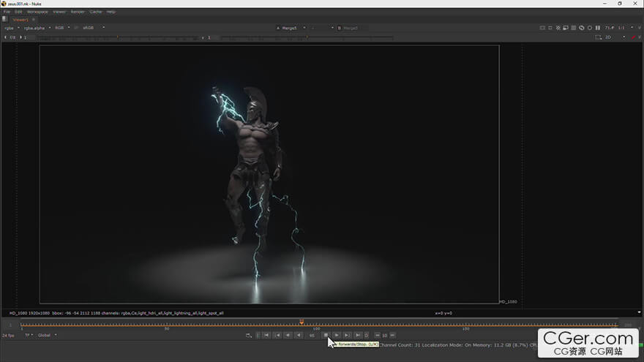Jump to the previous keyframe
This screenshot has height=362, width=644.
click(x=277, y=336)
